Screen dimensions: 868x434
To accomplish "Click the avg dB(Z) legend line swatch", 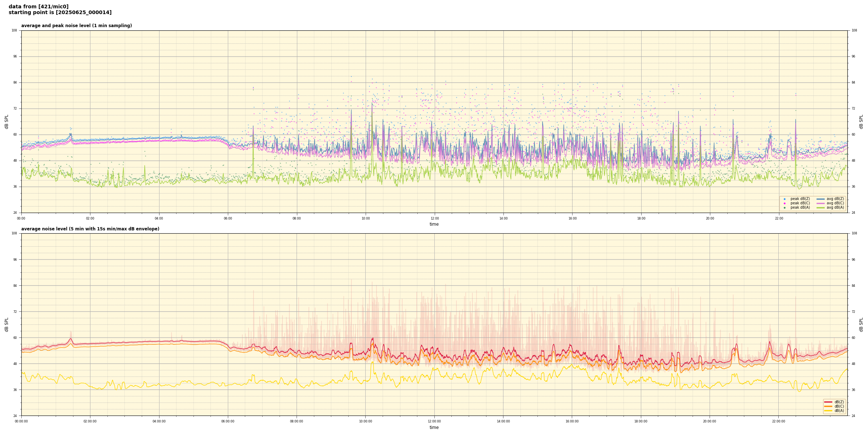I will pos(820,199).
